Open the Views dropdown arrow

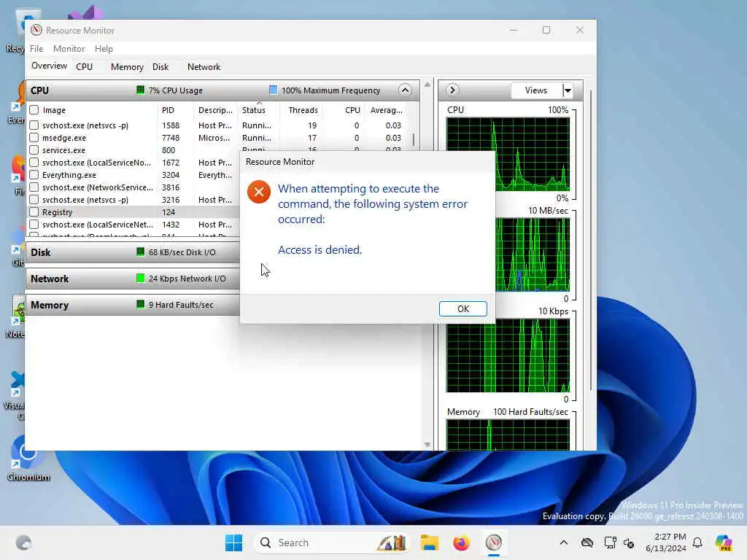click(568, 90)
